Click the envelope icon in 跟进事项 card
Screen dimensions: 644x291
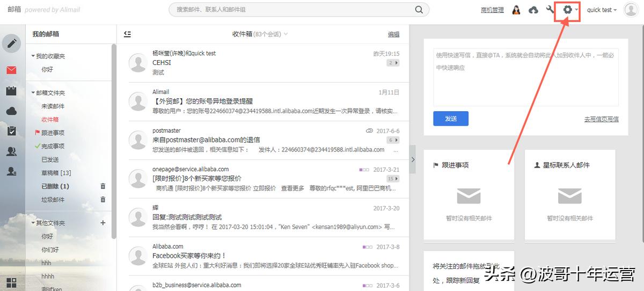click(x=469, y=196)
